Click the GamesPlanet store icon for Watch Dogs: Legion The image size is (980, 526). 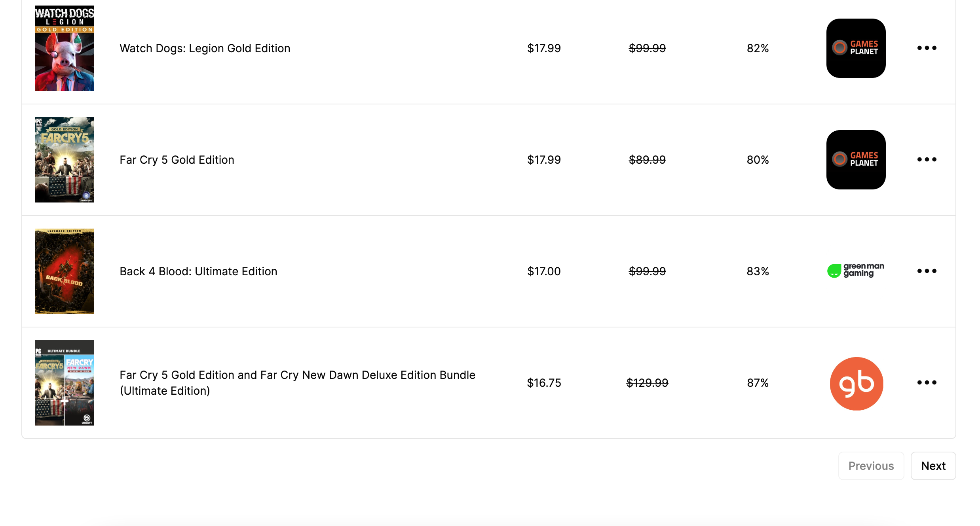point(856,48)
